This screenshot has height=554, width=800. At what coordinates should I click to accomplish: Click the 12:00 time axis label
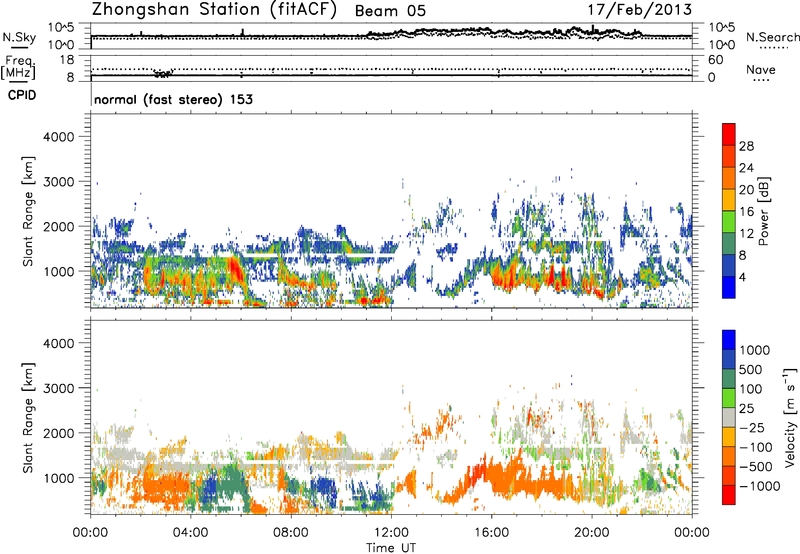[x=391, y=533]
